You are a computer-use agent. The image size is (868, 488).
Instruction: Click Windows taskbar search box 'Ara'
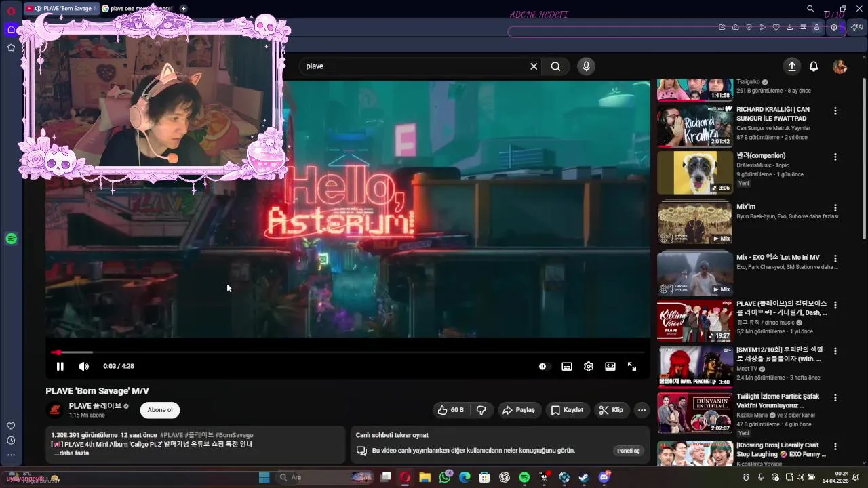[325, 477]
